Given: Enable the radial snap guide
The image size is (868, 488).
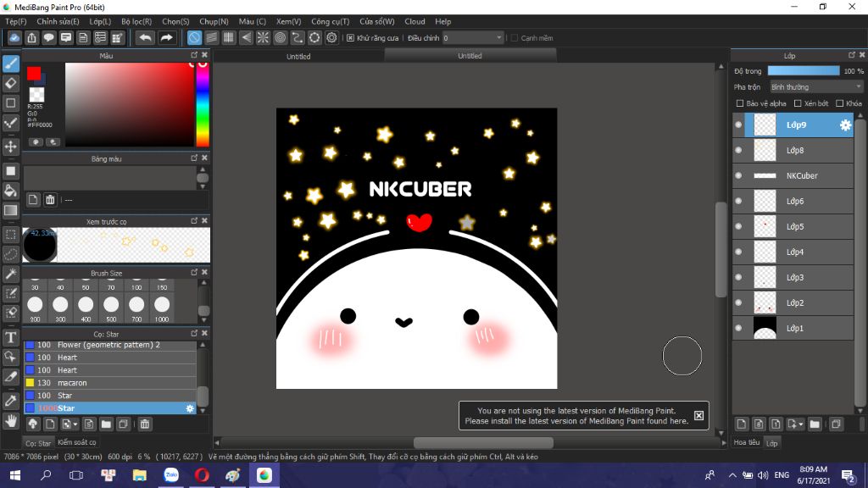Looking at the screenshot, I should (263, 37).
